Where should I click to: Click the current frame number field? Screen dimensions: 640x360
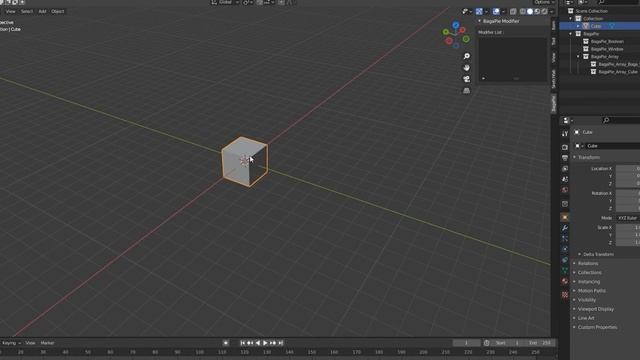pyautogui.click(x=466, y=343)
